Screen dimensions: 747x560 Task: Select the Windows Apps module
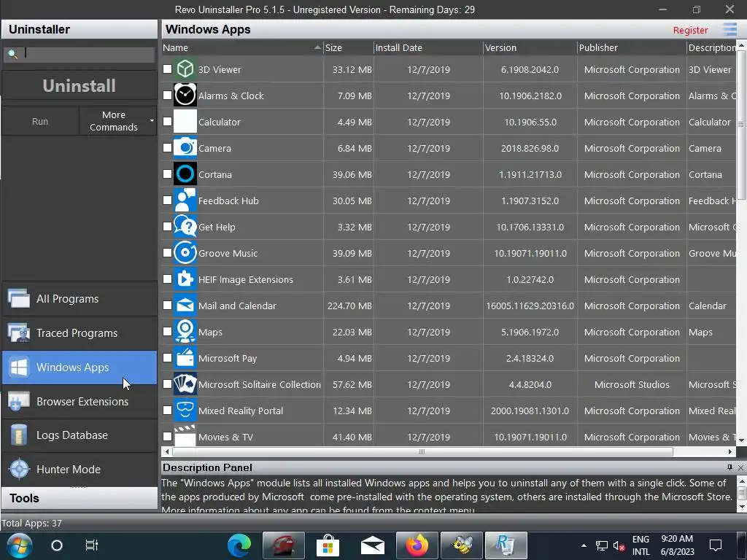click(80, 367)
